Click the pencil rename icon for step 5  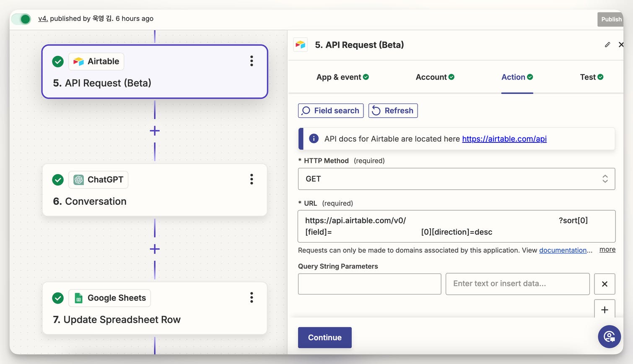tap(607, 45)
